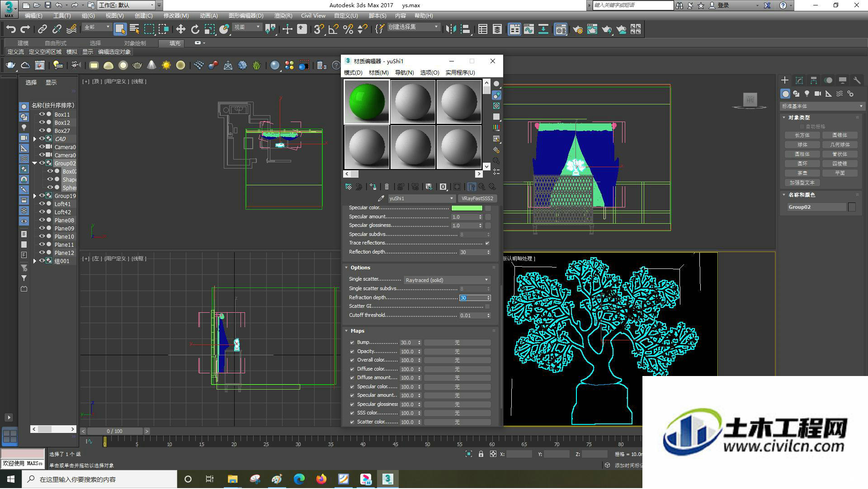Select the Cameras category in Create panel
868x489 pixels.
(818, 94)
